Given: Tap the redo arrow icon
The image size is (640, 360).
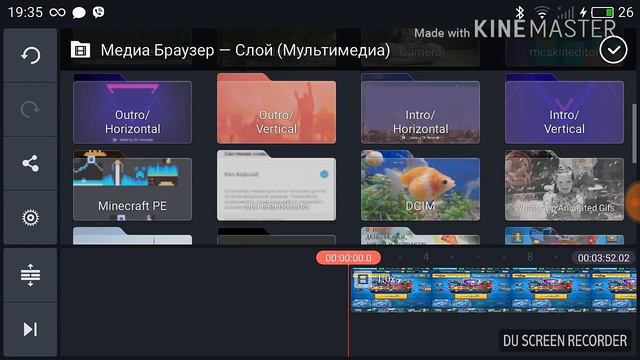Looking at the screenshot, I should [31, 109].
